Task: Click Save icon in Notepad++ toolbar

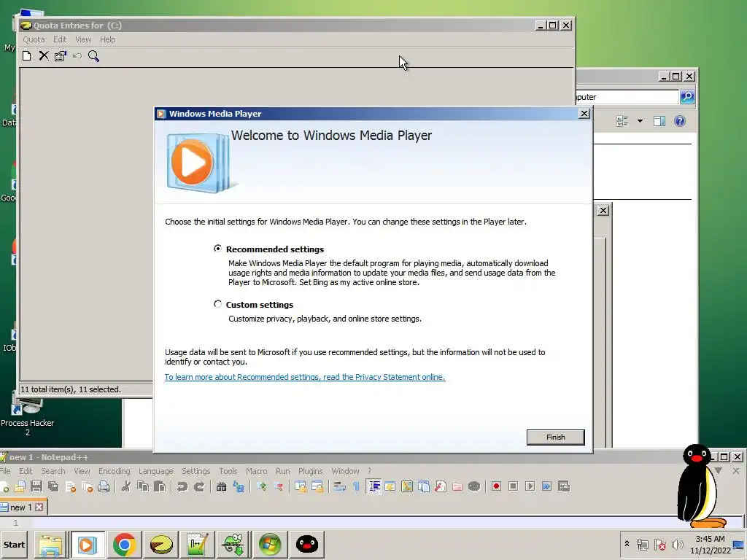Action: (x=36, y=486)
